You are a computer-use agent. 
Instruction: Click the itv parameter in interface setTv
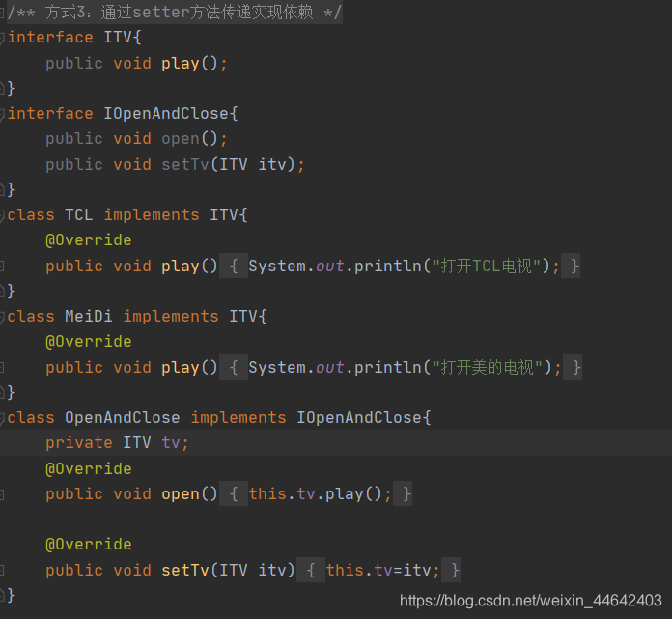click(x=271, y=164)
